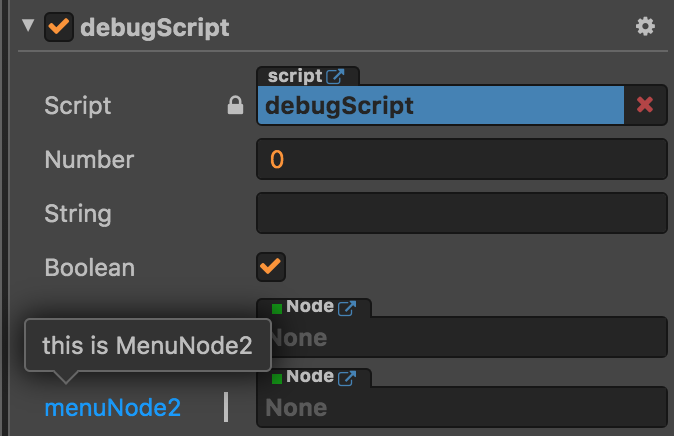Uncheck the Boolean property checkbox
The width and height of the screenshot is (674, 436).
[x=271, y=267]
